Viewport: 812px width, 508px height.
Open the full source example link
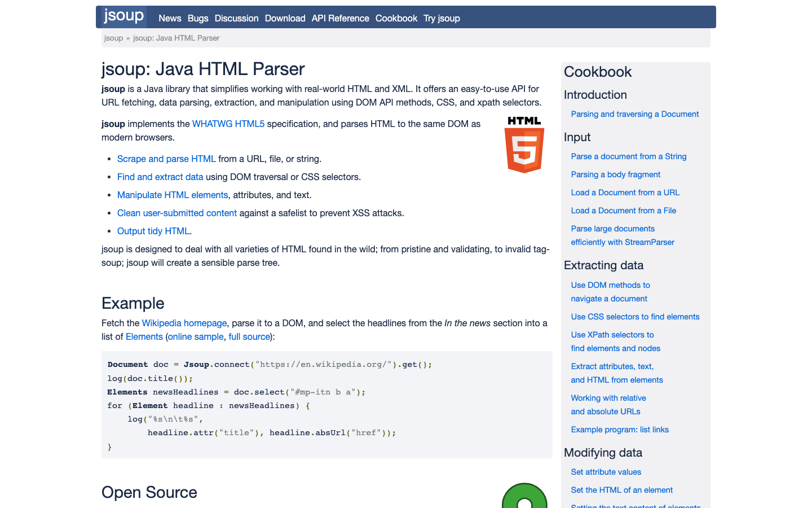tap(249, 336)
